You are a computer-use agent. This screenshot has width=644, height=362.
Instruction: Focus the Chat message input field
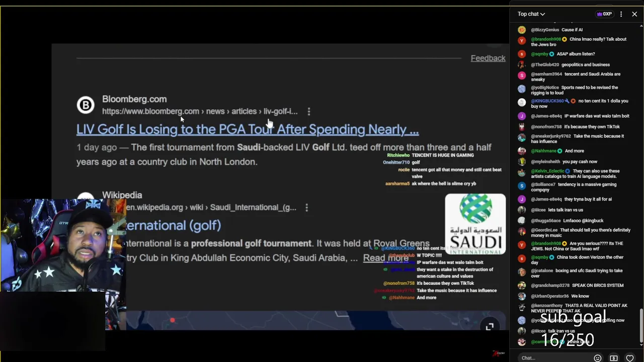point(553,358)
